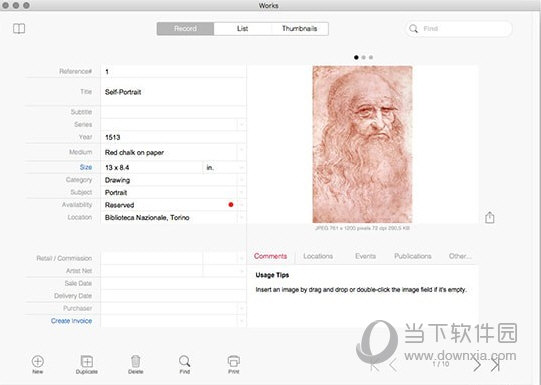Click the Delivery Date field
The width and height of the screenshot is (541, 385).
click(174, 296)
